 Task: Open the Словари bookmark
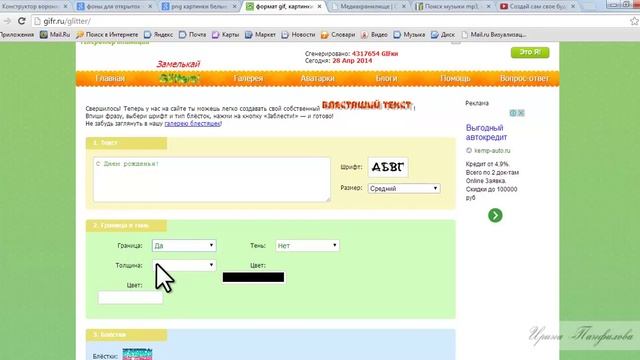(x=338, y=35)
